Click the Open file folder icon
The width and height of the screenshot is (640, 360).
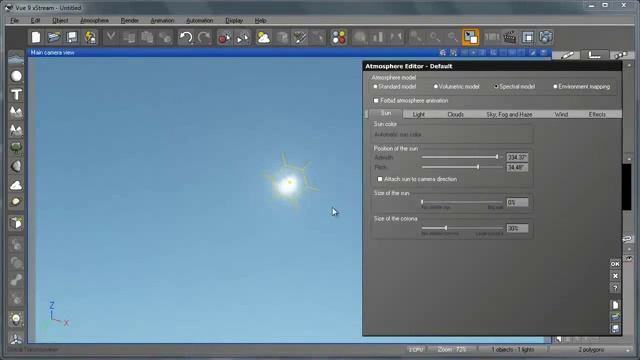point(54,38)
